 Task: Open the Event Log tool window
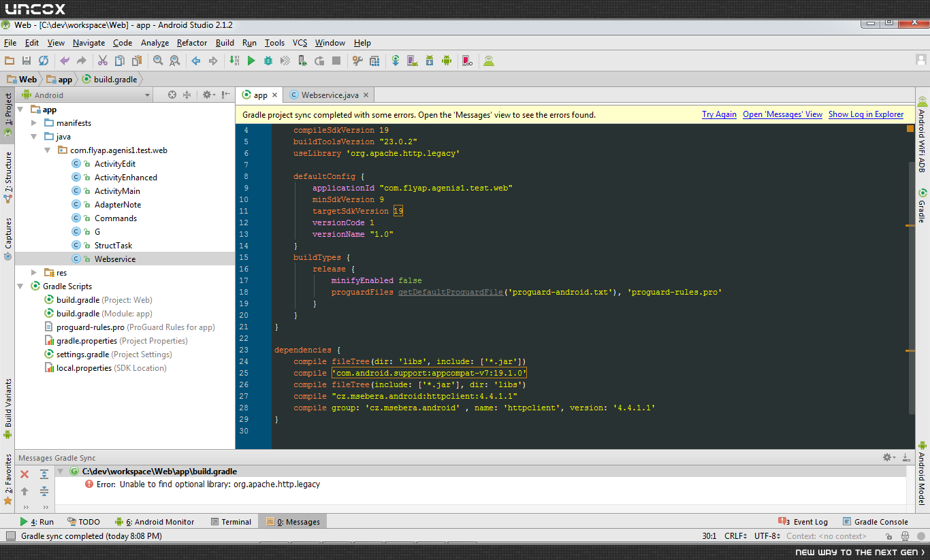pos(803,522)
